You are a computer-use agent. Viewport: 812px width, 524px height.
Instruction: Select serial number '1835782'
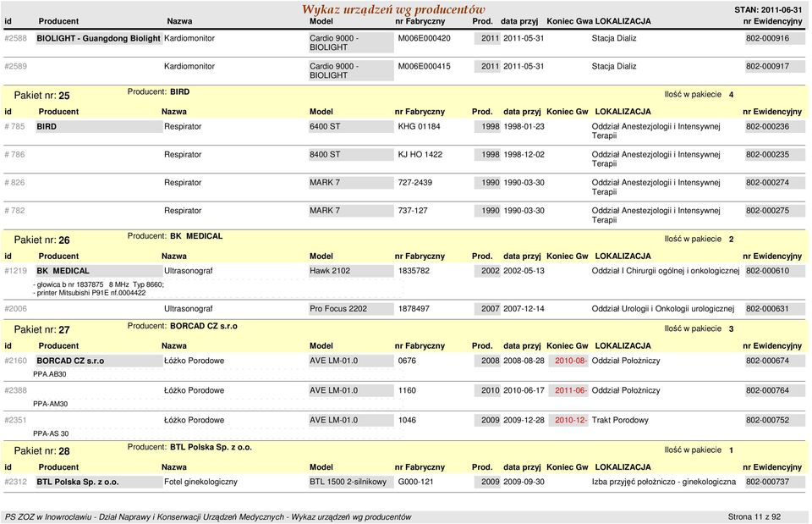[x=414, y=271]
